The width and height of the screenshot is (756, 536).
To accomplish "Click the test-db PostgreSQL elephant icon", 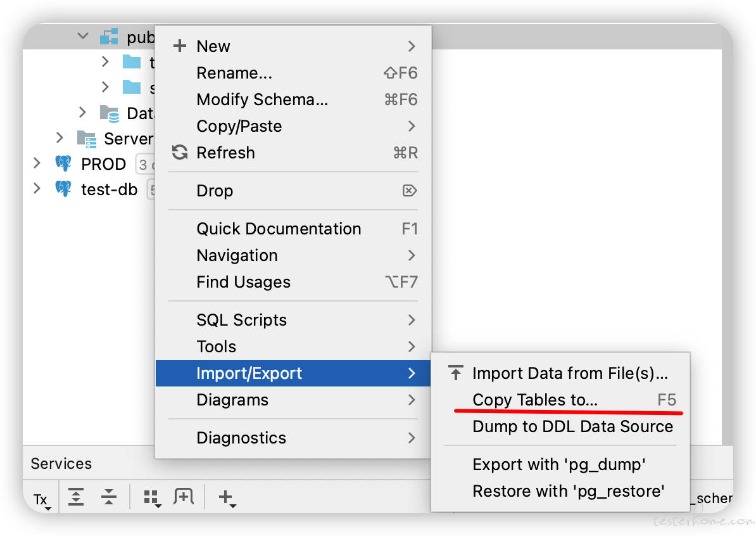I will pos(63,189).
